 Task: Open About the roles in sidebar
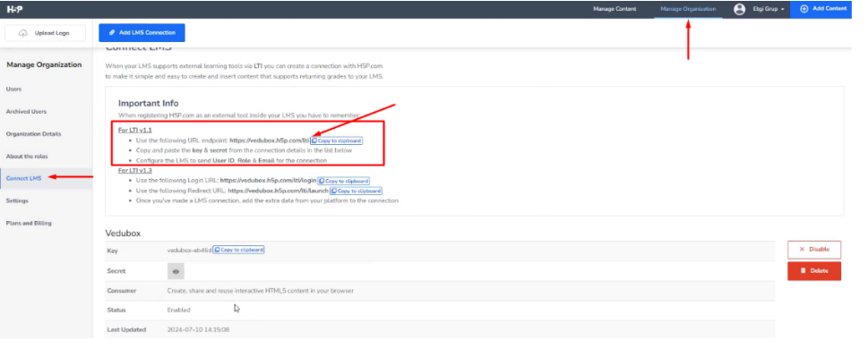pos(27,157)
